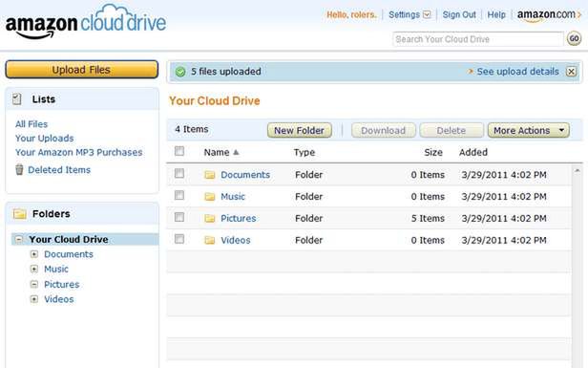
Task: Click the '5 Items' size of Pictures
Action: [428, 218]
